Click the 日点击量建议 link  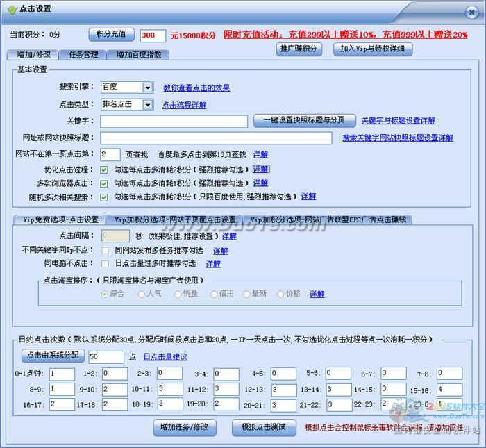pos(165,357)
